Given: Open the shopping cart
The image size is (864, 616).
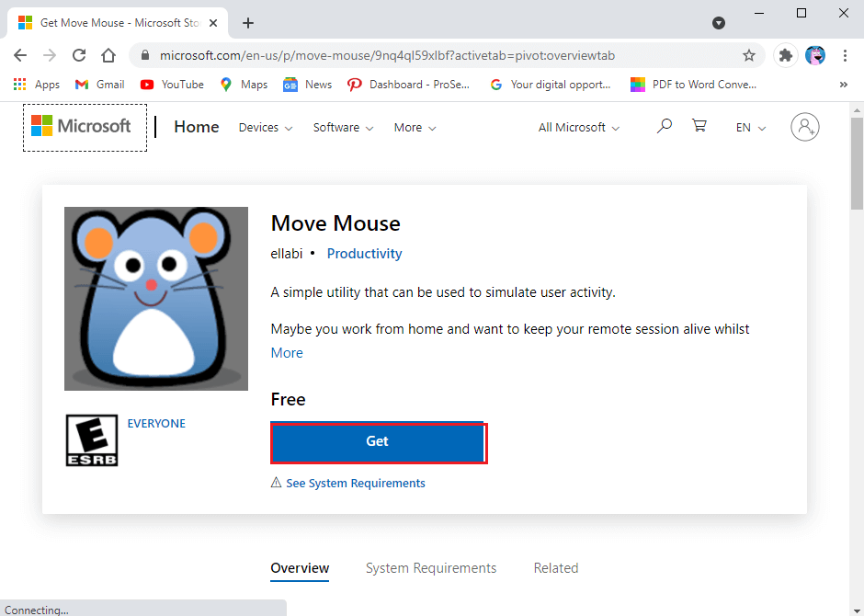Looking at the screenshot, I should [699, 125].
